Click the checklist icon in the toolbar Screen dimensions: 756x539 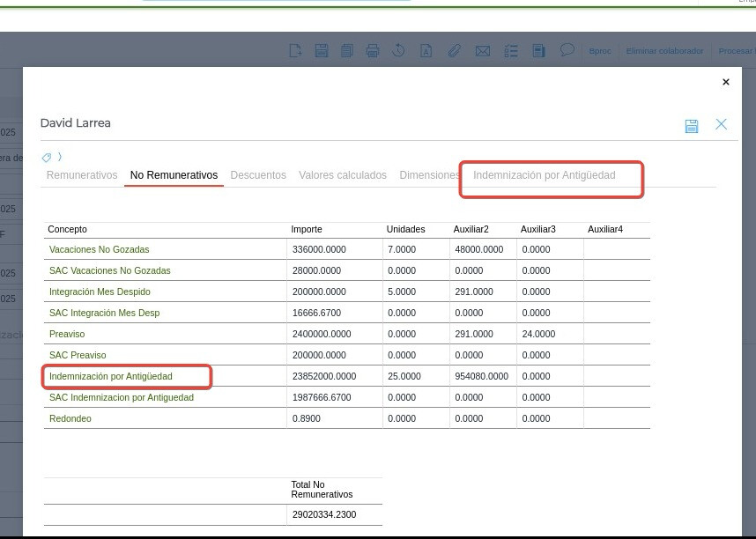pyautogui.click(x=511, y=51)
